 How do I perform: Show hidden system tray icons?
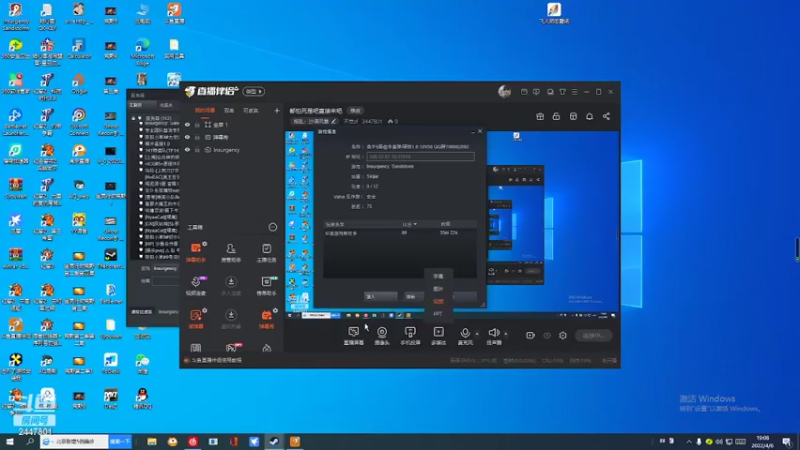tap(688, 441)
